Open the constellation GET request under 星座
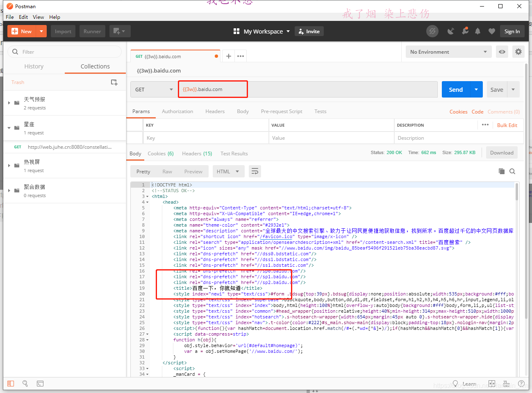This screenshot has width=532, height=393. [65, 147]
